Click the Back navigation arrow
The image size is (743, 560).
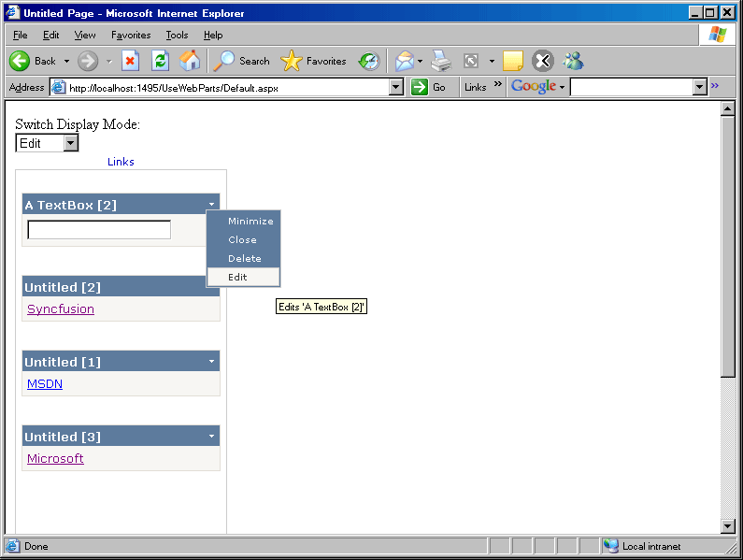tap(21, 61)
